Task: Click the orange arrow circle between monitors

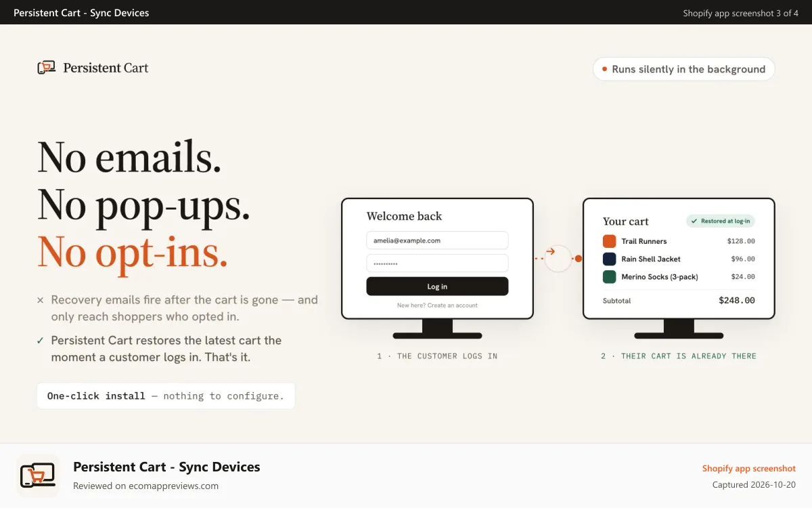Action: [559, 259]
